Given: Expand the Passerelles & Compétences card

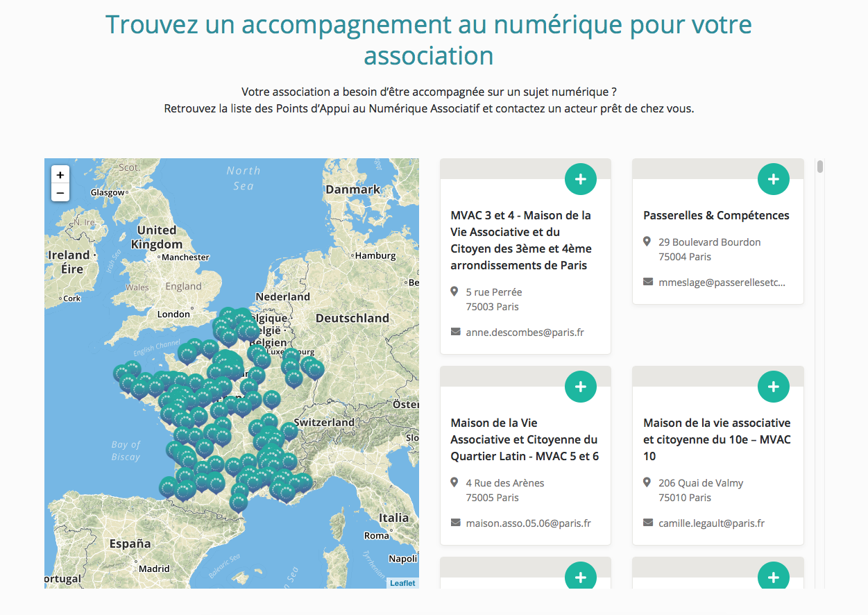Looking at the screenshot, I should pos(773,179).
